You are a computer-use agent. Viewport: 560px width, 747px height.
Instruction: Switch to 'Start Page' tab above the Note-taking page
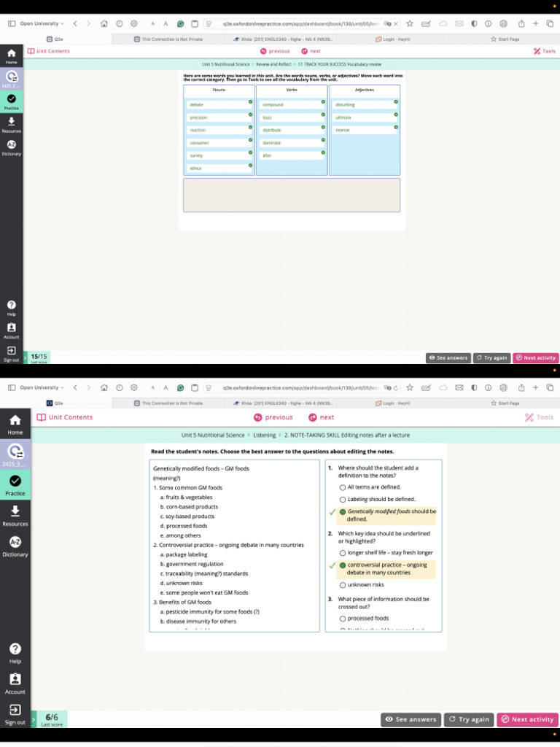505,403
